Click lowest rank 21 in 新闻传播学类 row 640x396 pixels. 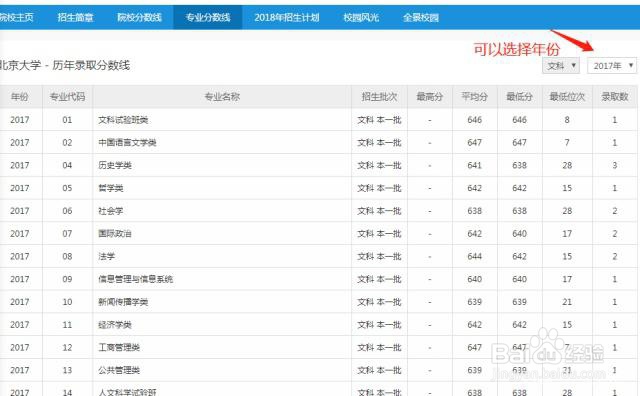coord(567,302)
